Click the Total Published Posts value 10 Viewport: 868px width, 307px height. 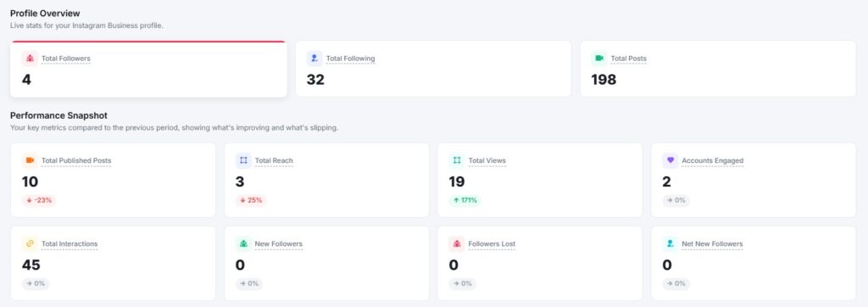(31, 181)
